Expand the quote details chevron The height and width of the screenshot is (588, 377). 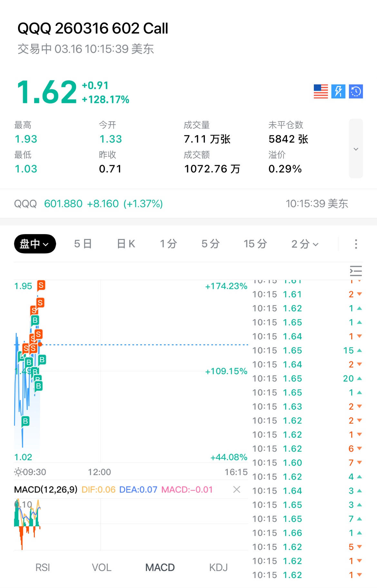pos(356,149)
